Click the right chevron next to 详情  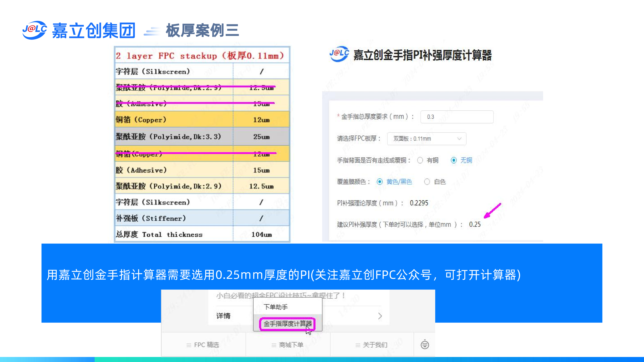pos(380,316)
